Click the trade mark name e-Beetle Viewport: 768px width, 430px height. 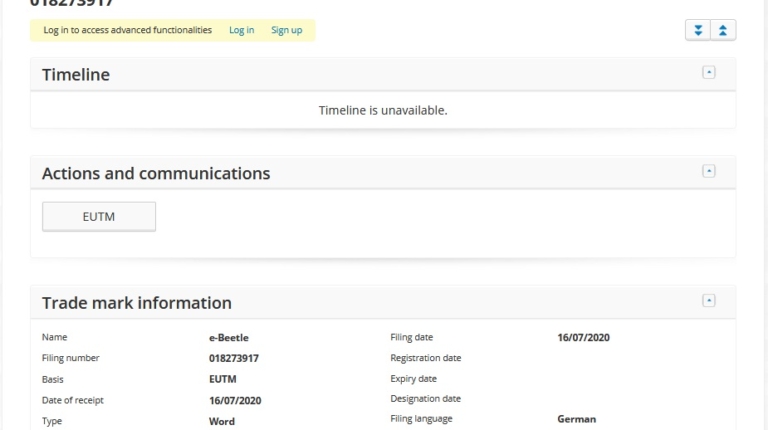click(228, 338)
